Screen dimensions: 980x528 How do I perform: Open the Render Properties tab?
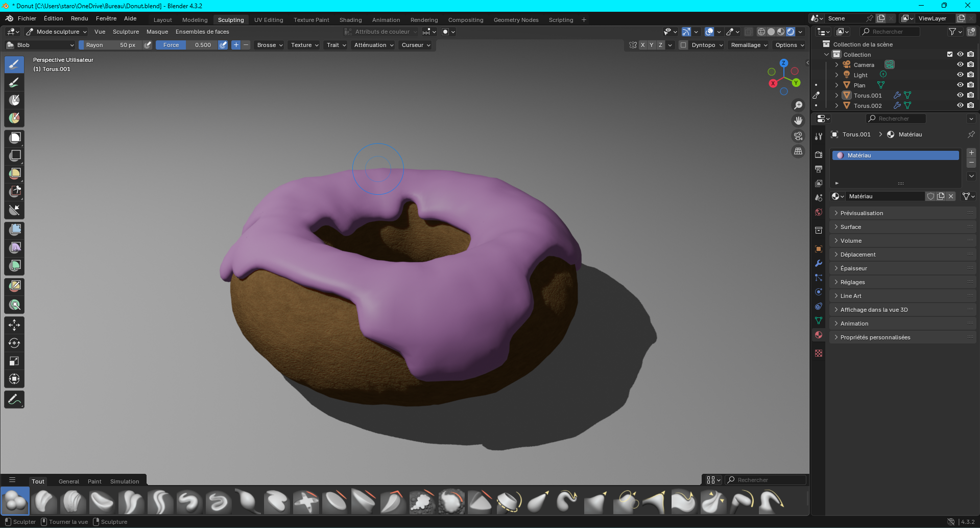pyautogui.click(x=819, y=154)
